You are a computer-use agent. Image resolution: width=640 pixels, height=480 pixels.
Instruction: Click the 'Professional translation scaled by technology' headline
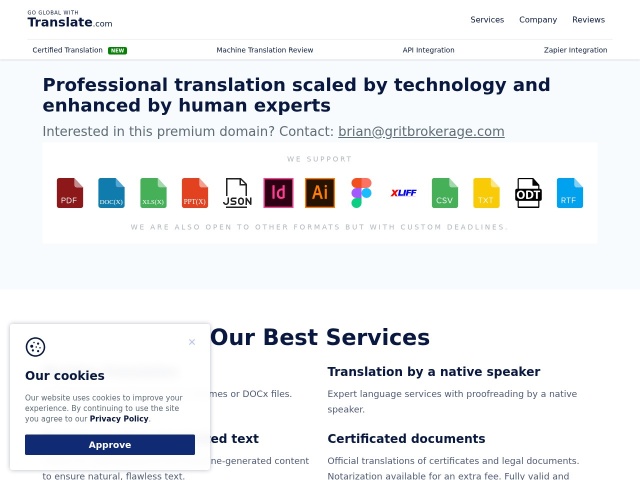(296, 95)
